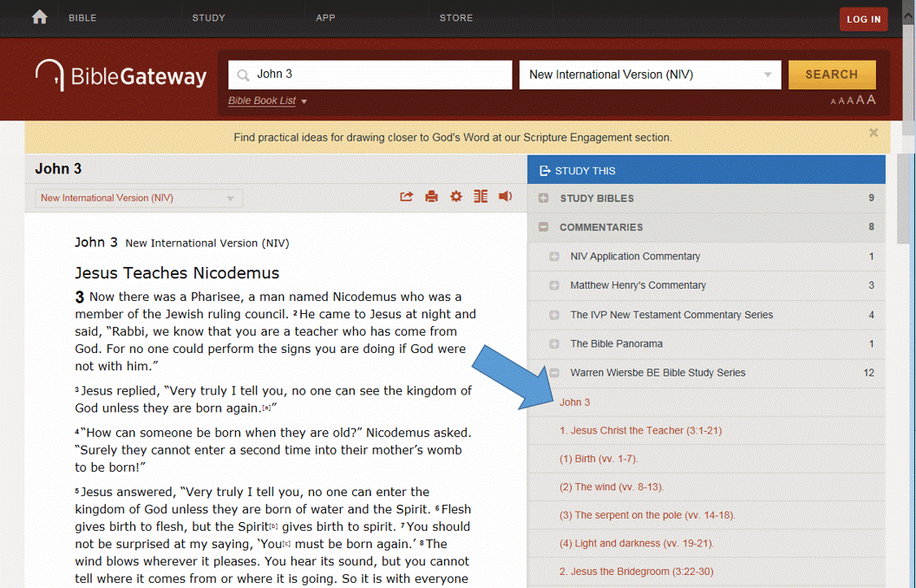Click the magnifier icon in search box
Image resolution: width=916 pixels, height=588 pixels.
[243, 75]
